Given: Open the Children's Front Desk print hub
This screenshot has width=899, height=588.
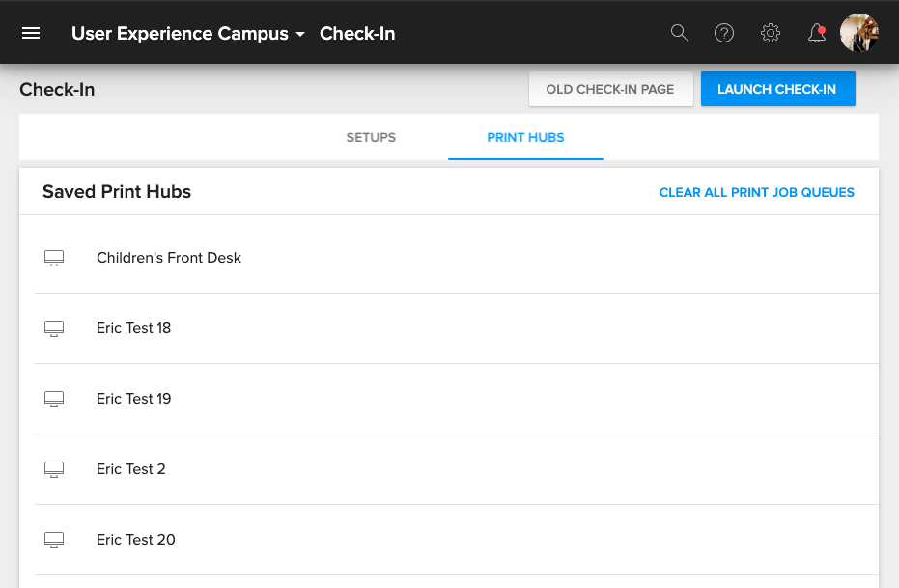Looking at the screenshot, I should click(169, 257).
